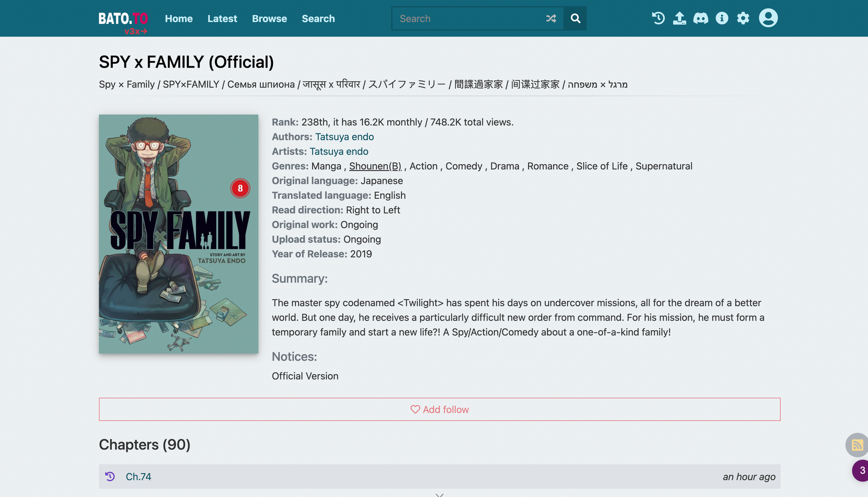Open reading history icon in header
This screenshot has width=868, height=497.
point(658,18)
